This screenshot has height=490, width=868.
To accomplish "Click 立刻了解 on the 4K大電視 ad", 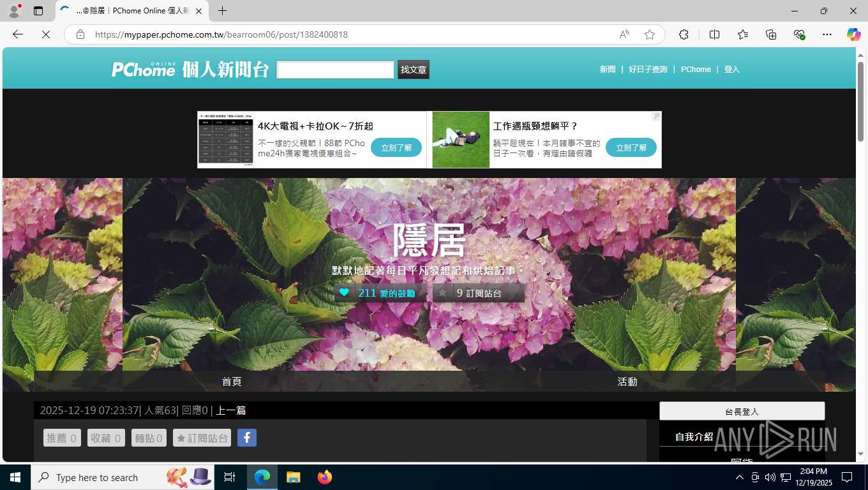I will point(396,147).
